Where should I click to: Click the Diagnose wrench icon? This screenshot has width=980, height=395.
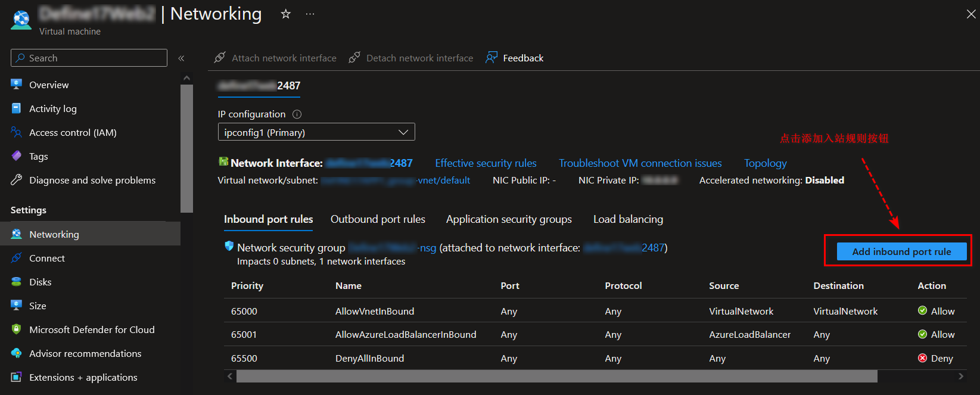(17, 180)
